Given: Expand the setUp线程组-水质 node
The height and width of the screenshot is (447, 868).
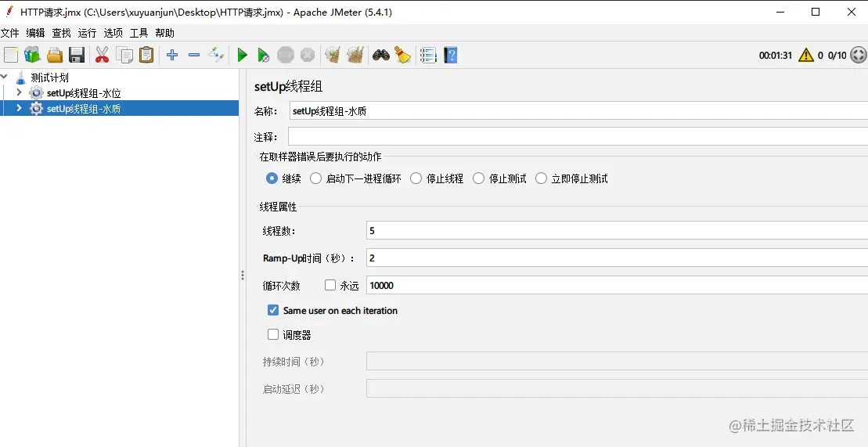Looking at the screenshot, I should [20, 108].
